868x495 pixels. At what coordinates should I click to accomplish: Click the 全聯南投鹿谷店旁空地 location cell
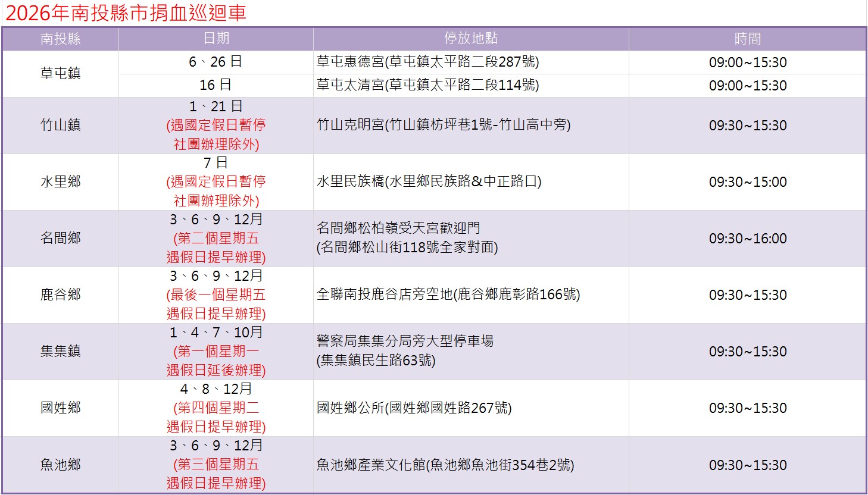pos(449,295)
